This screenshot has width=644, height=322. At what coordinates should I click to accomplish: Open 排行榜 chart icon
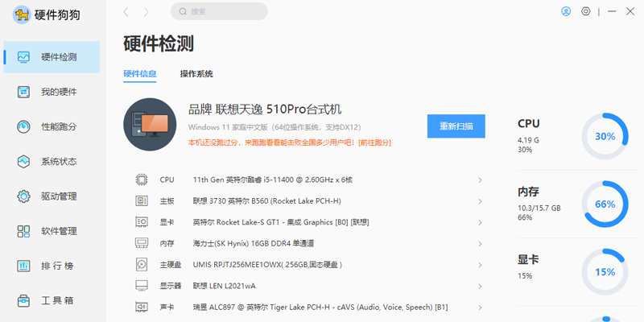[x=24, y=266]
